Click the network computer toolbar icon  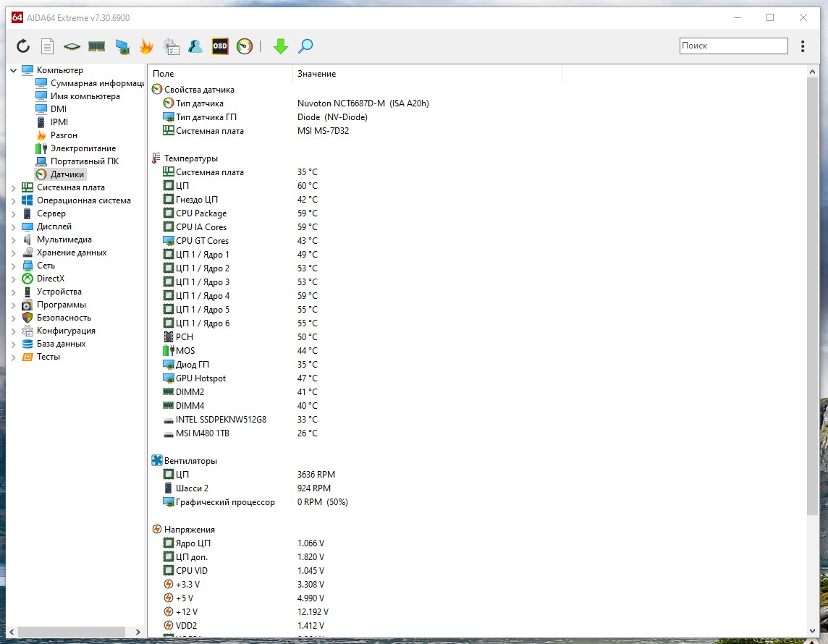pyautogui.click(x=122, y=46)
